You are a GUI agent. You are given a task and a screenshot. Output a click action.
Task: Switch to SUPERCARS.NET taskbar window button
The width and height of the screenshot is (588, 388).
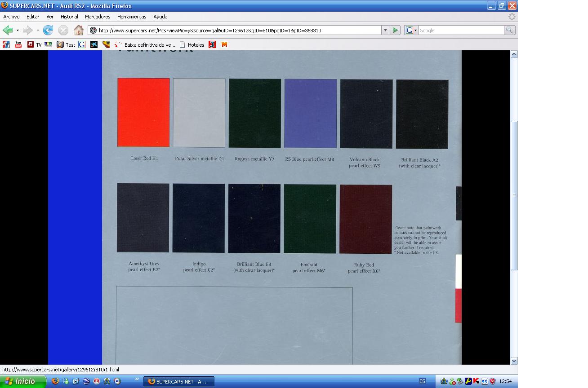pos(179,381)
